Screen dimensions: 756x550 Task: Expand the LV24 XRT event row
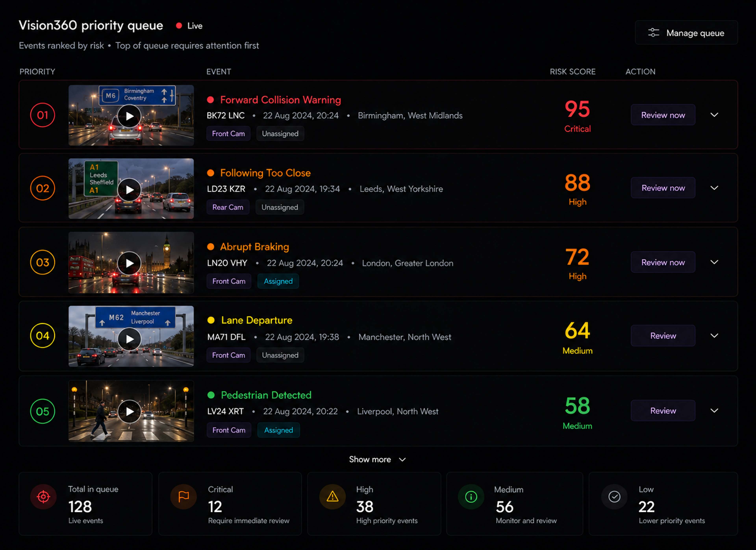click(714, 410)
